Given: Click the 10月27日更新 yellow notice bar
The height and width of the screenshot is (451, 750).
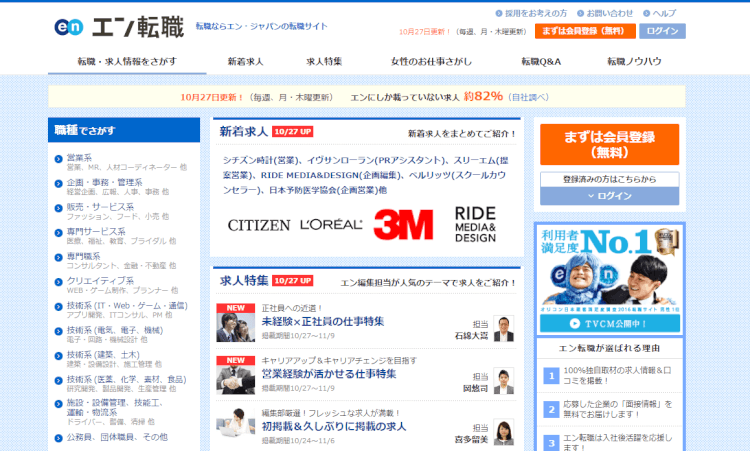Looking at the screenshot, I should 366,97.
